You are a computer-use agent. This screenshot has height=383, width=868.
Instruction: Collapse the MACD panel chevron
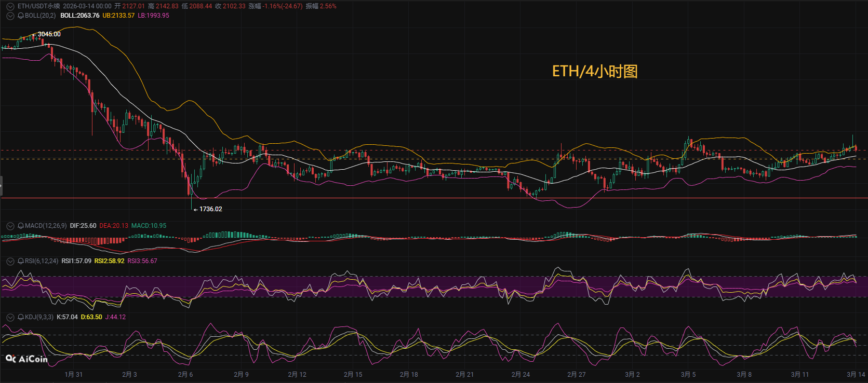point(10,226)
